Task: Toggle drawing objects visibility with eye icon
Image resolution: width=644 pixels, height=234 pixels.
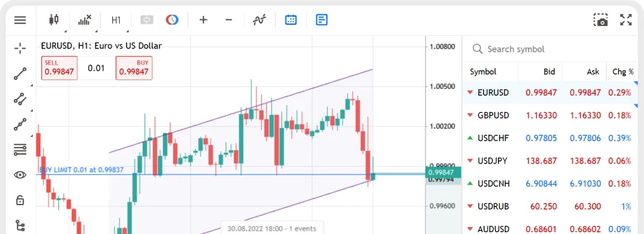Action: [20, 175]
